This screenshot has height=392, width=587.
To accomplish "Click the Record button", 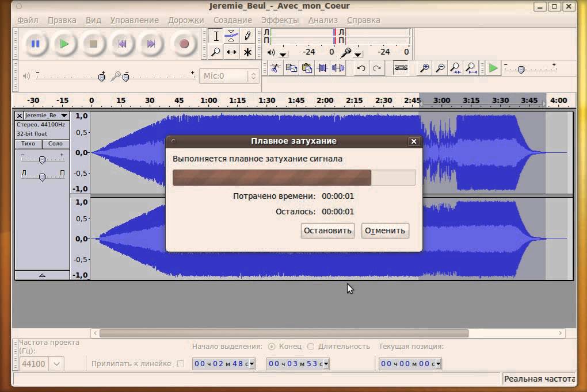I will (x=184, y=44).
